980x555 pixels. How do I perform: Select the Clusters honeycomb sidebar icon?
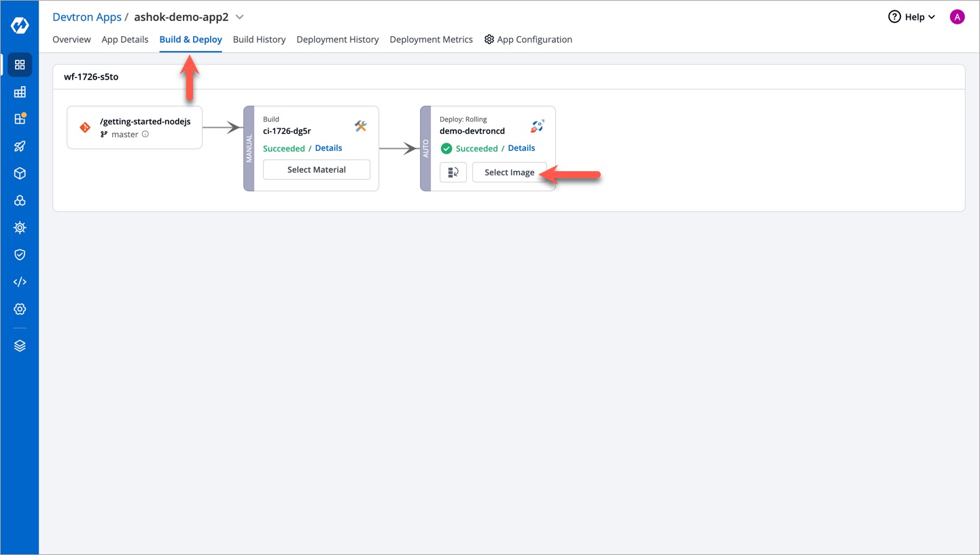click(19, 200)
